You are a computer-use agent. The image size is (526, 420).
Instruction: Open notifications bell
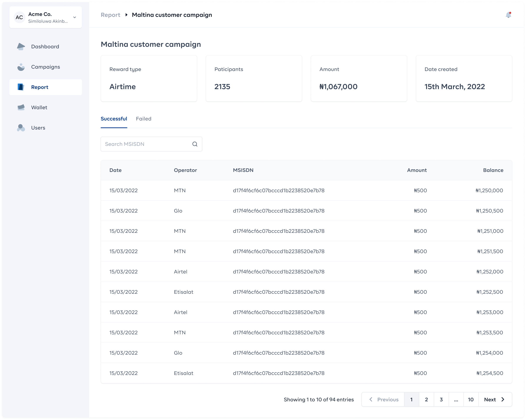point(508,15)
